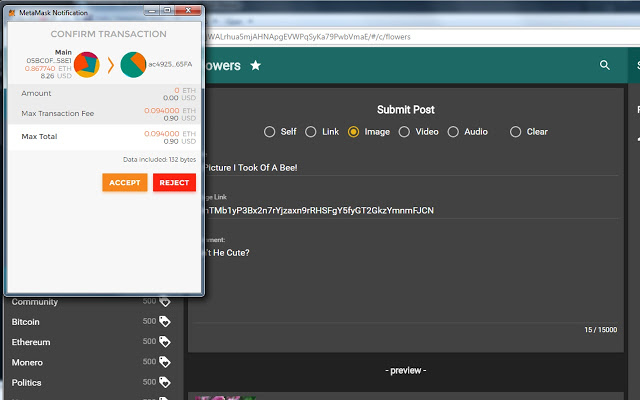
Task: Select the Clear radio option
Action: [x=515, y=132]
